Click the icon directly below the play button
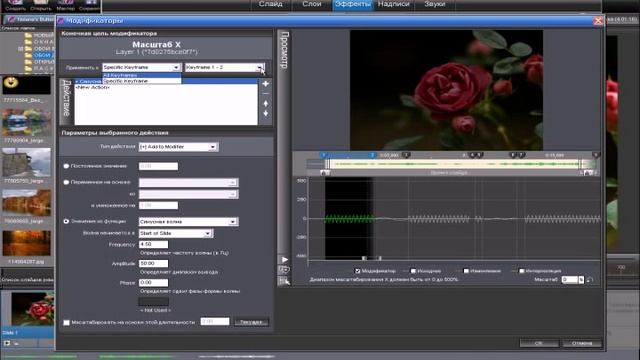 284,270
